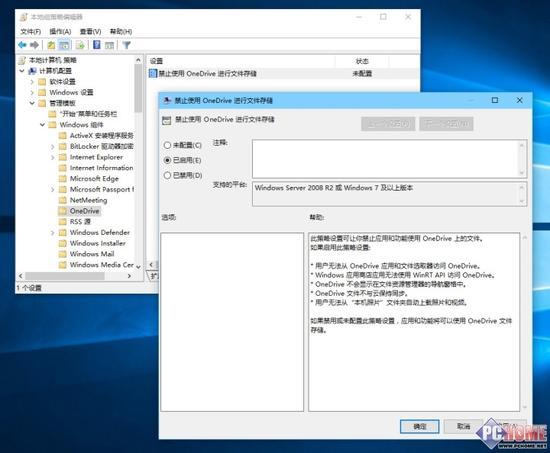Select 未配置 radio option

(x=167, y=145)
